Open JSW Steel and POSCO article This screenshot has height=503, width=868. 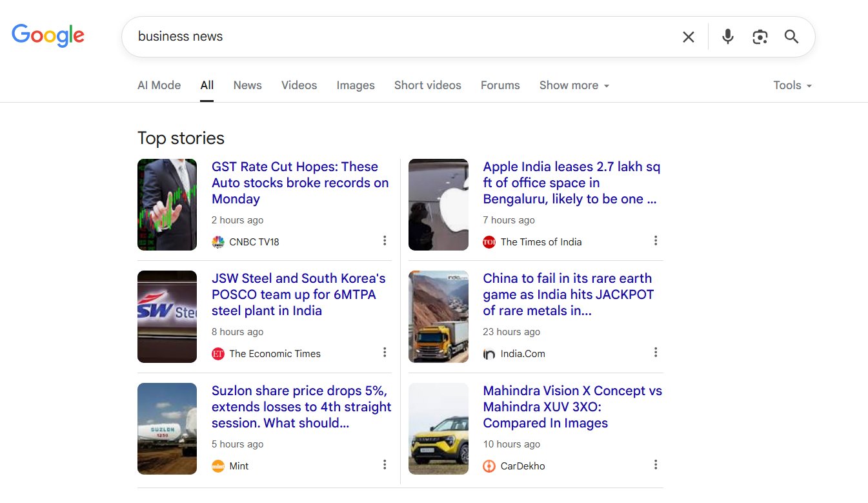coord(299,294)
